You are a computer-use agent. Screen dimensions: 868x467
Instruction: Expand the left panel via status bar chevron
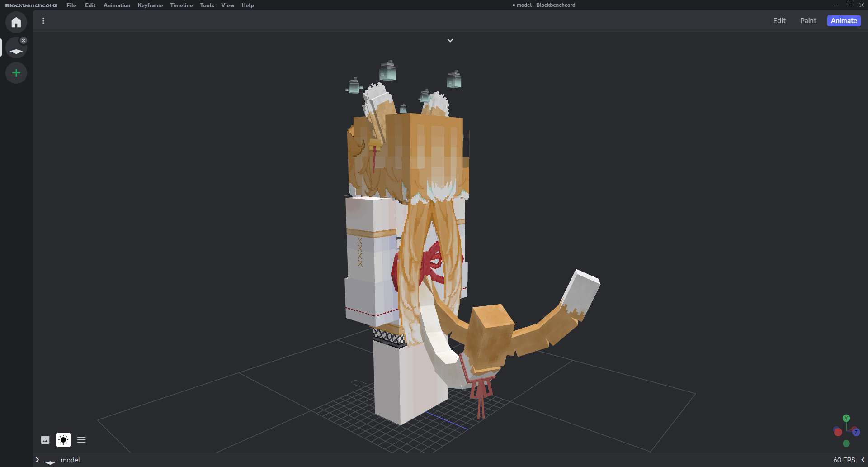coord(38,460)
